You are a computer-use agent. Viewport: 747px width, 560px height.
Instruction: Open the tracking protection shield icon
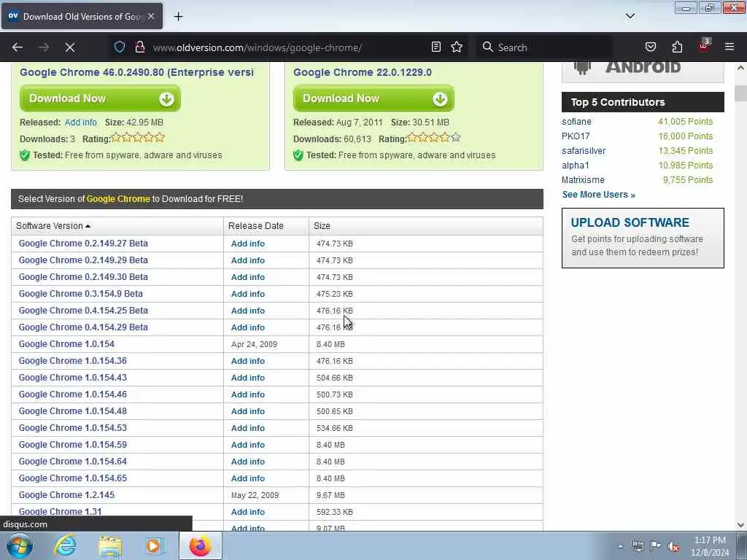click(120, 47)
